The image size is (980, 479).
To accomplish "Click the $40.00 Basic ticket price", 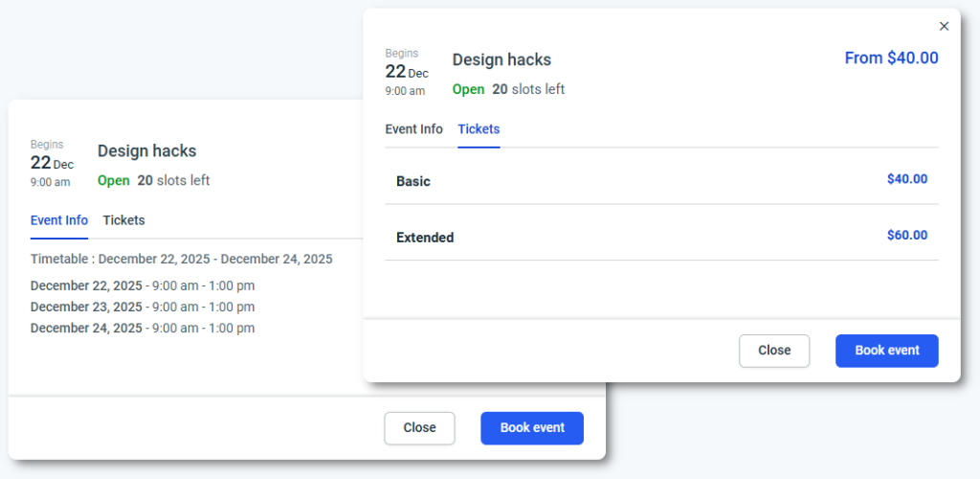I will (906, 179).
